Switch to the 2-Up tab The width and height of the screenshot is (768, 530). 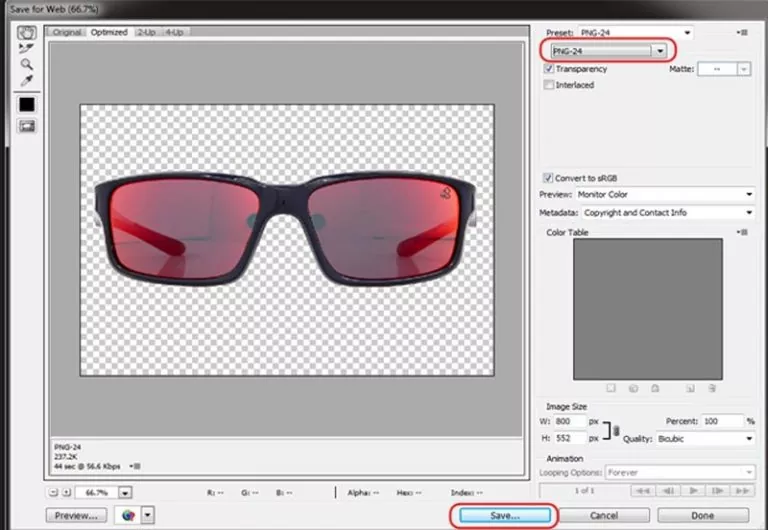pos(146,32)
